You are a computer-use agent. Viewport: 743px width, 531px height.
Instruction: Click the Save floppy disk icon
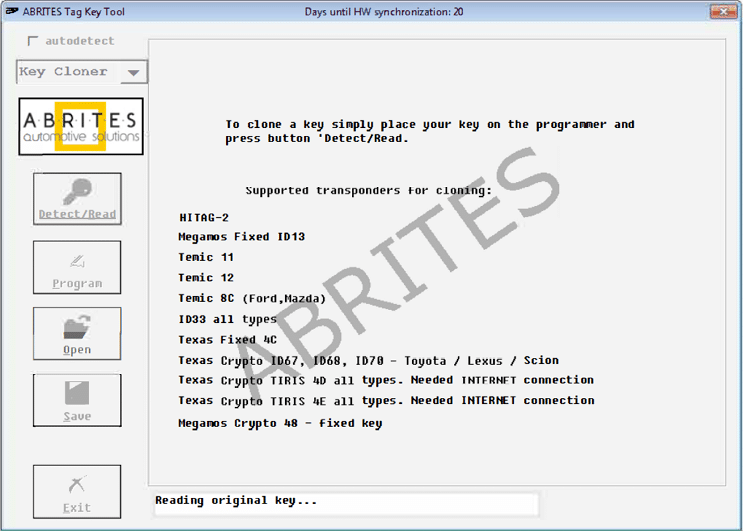77,393
